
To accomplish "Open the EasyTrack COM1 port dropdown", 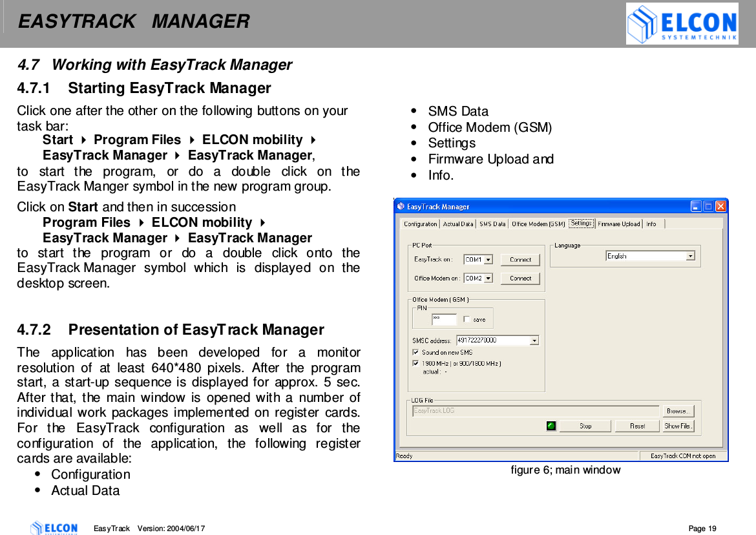I will (x=489, y=260).
